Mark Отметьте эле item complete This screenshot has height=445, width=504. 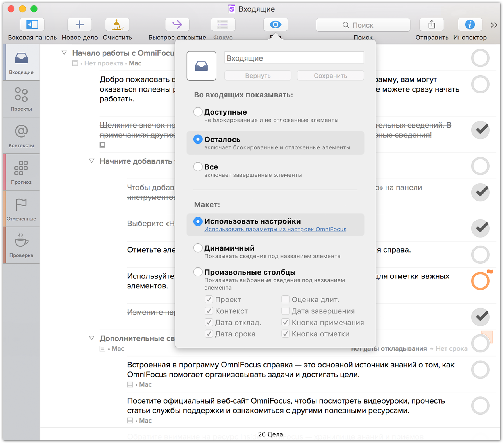pos(480,254)
